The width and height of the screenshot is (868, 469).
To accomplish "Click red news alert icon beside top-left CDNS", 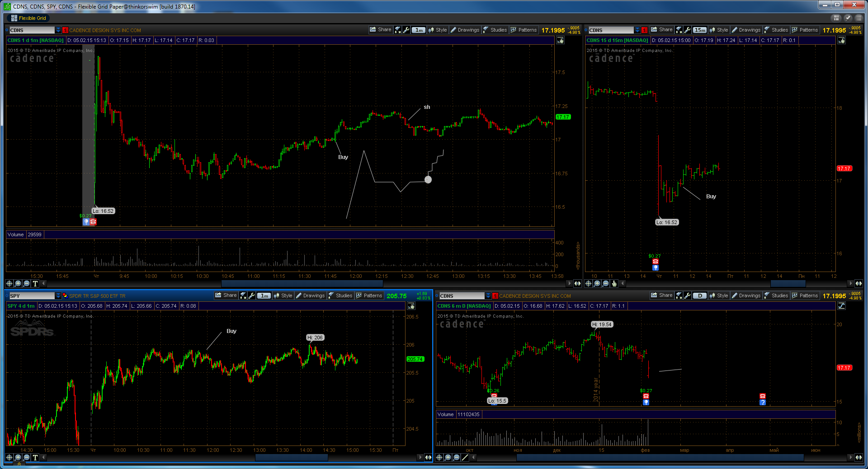I will click(x=65, y=30).
